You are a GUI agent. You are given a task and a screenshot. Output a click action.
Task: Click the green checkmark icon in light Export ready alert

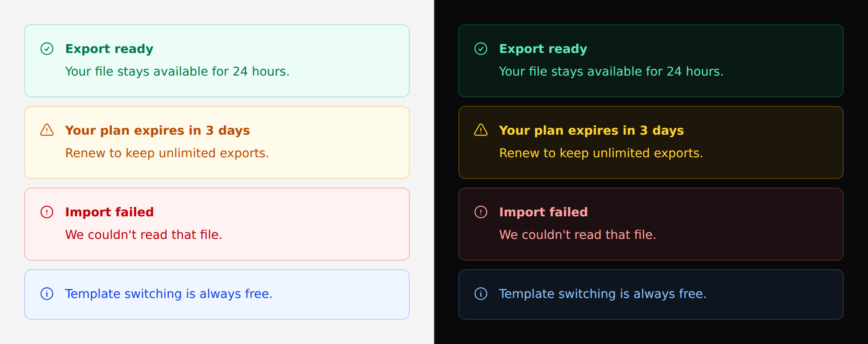[47, 49]
